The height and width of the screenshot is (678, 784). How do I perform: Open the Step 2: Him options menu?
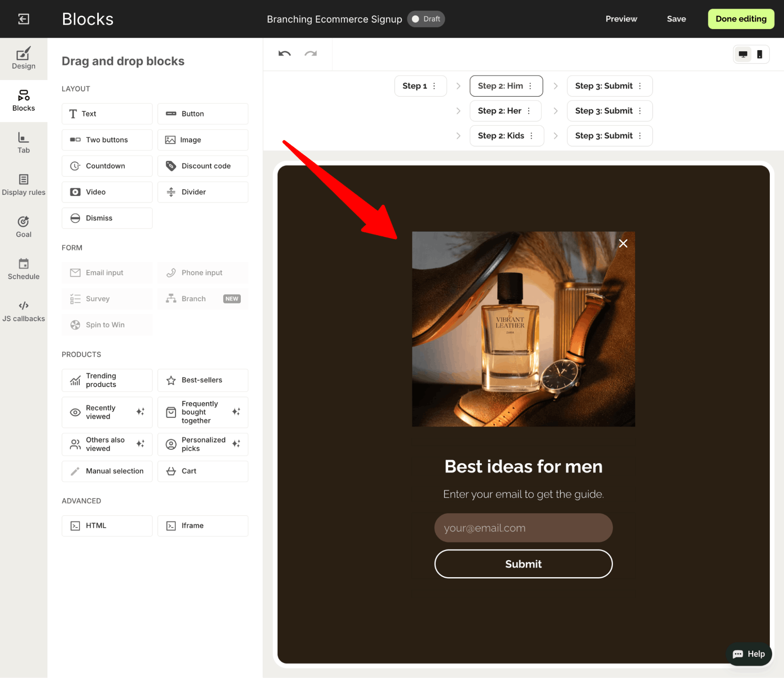[530, 86]
